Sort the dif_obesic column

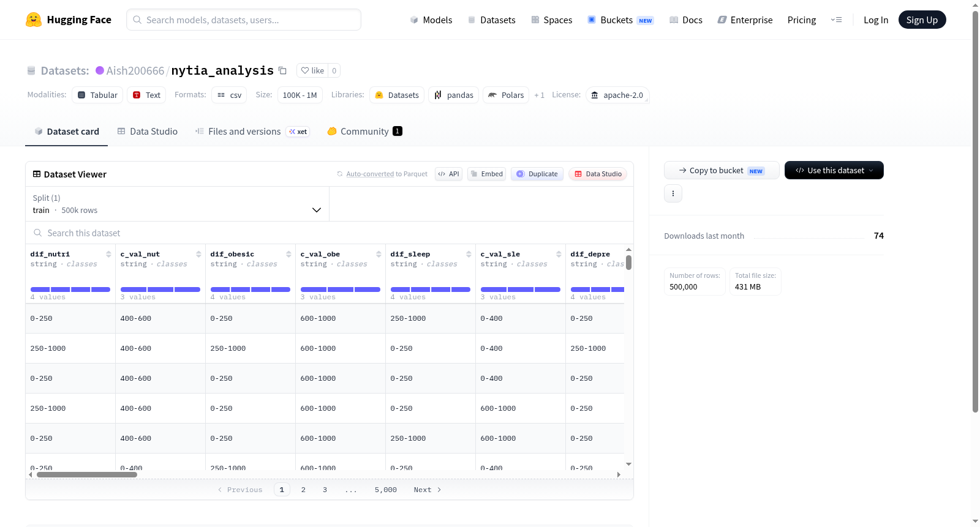[x=288, y=254]
